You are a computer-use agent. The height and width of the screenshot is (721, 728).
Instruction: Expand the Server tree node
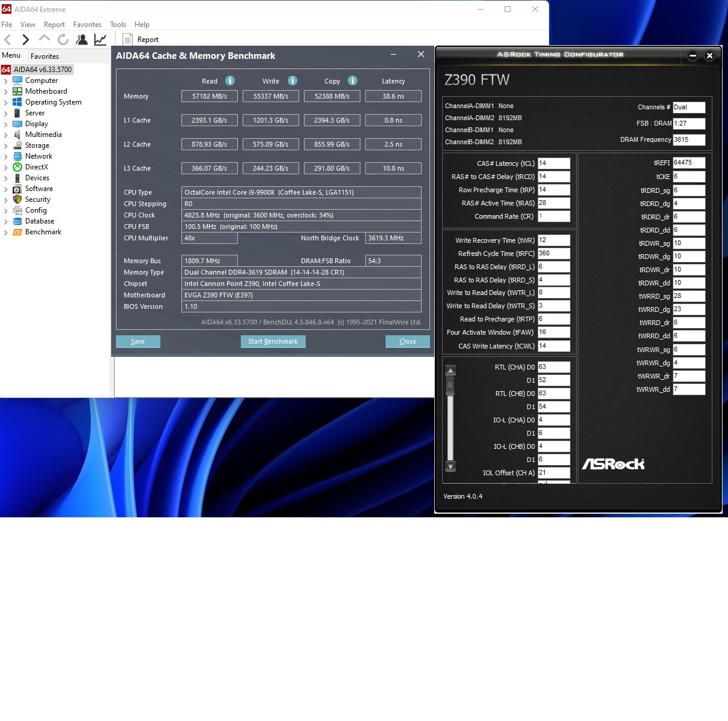(6, 113)
